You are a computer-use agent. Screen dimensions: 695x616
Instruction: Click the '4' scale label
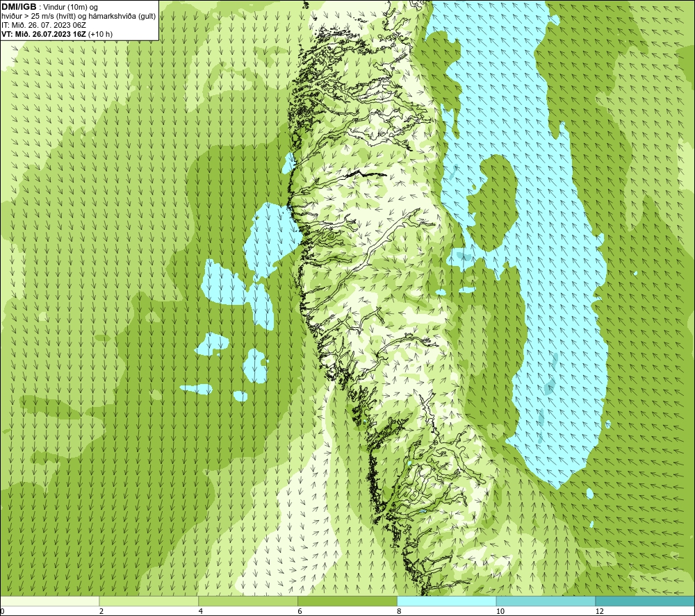click(201, 611)
